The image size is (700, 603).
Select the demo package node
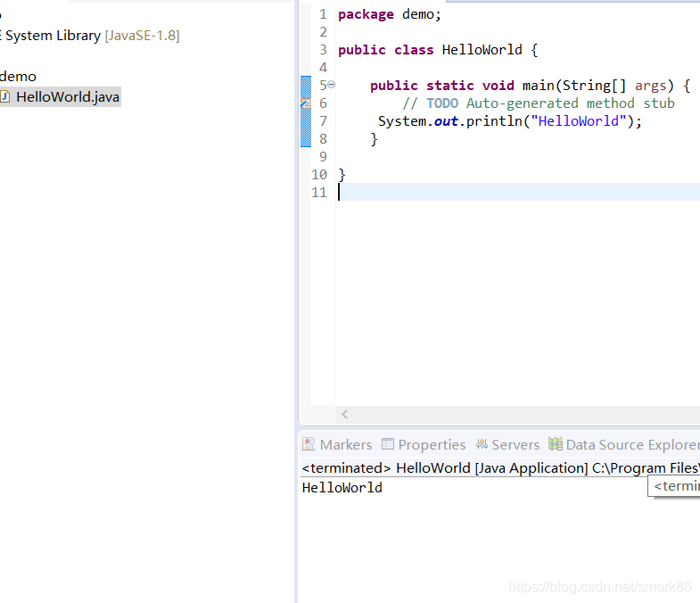coord(18,77)
